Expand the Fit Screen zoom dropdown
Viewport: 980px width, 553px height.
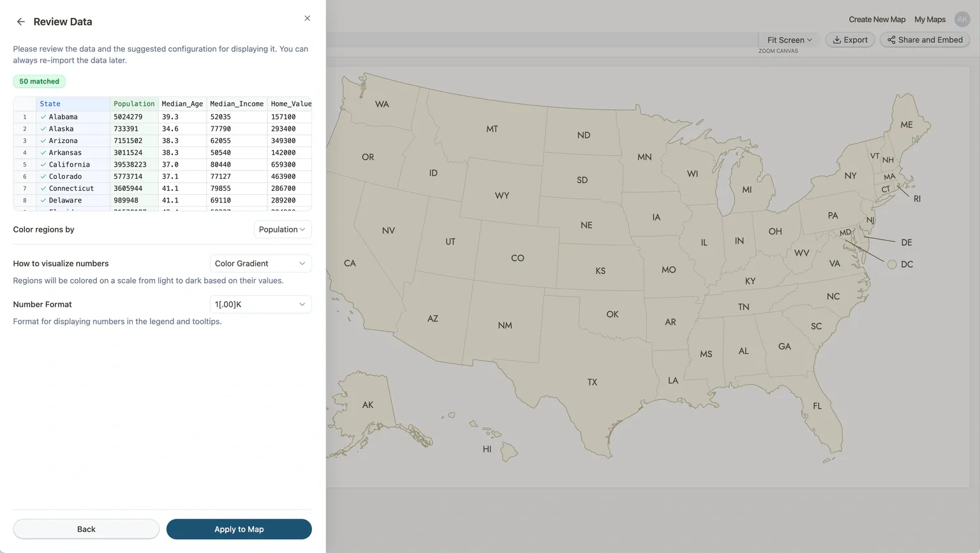coord(789,40)
